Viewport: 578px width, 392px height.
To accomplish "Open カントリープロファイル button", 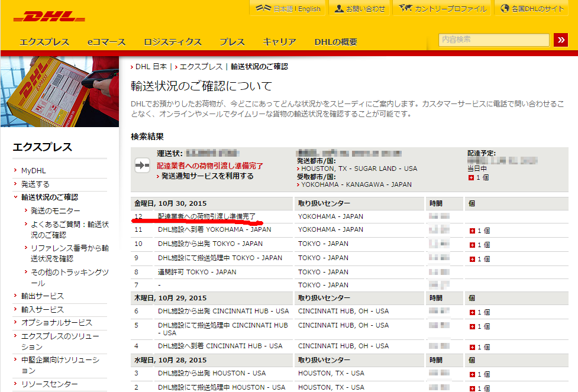I will coord(443,8).
